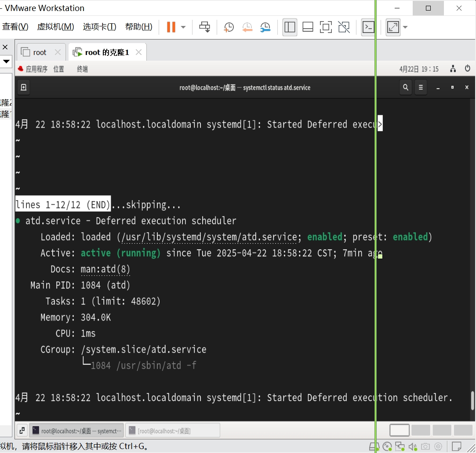476x453 pixels.
Task: Click the sound card status icon
Action: tap(413, 446)
